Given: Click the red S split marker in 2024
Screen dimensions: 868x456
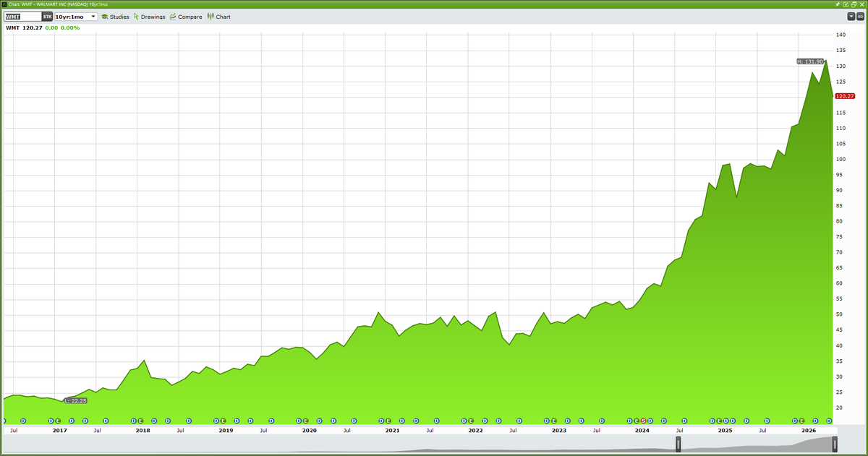Looking at the screenshot, I should (643, 420).
